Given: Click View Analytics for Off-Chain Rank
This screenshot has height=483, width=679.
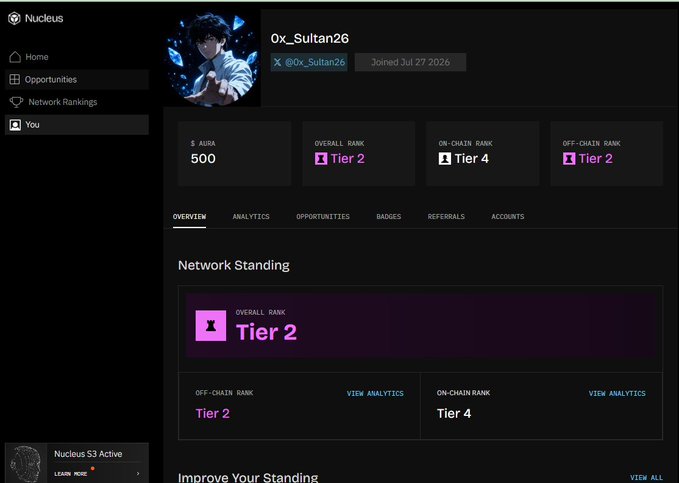Looking at the screenshot, I should pyautogui.click(x=375, y=393).
